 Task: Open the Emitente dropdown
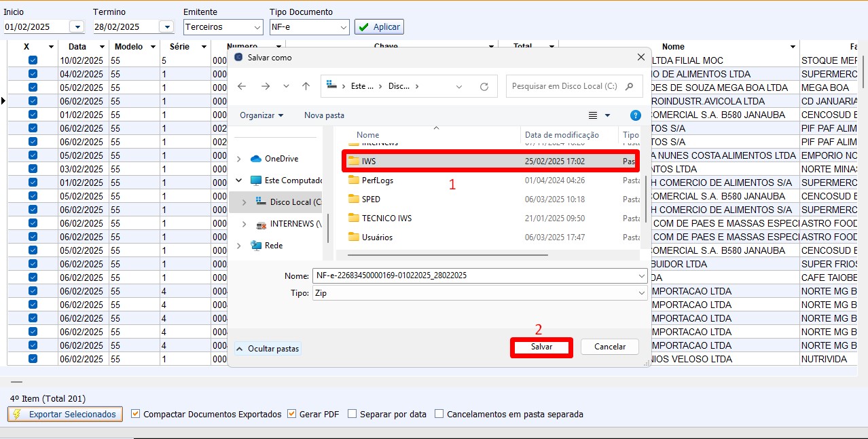[x=223, y=27]
